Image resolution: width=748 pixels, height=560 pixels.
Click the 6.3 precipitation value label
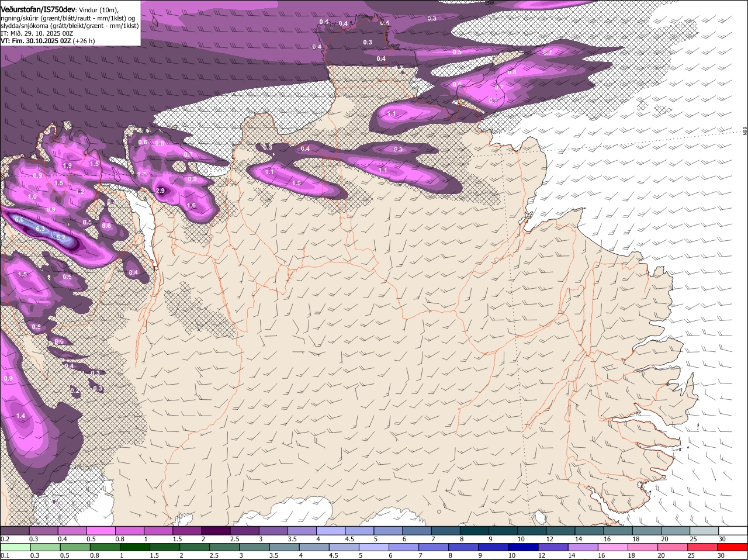[40, 229]
